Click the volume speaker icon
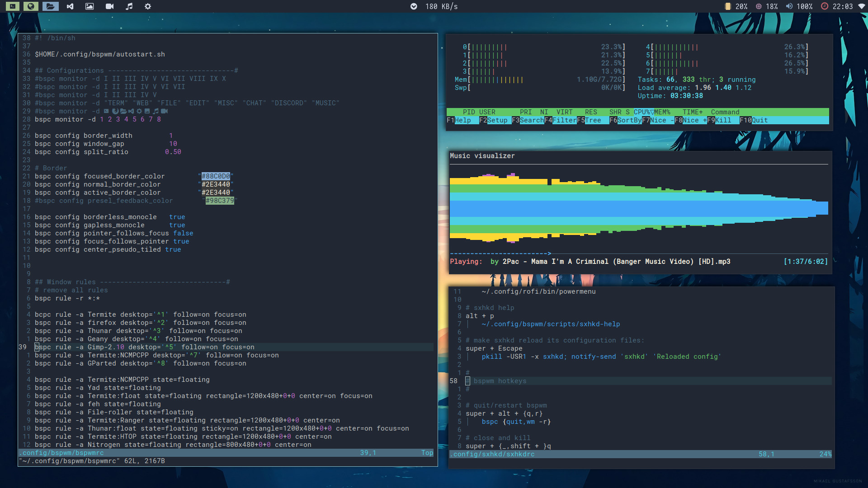The image size is (868, 488). click(789, 6)
